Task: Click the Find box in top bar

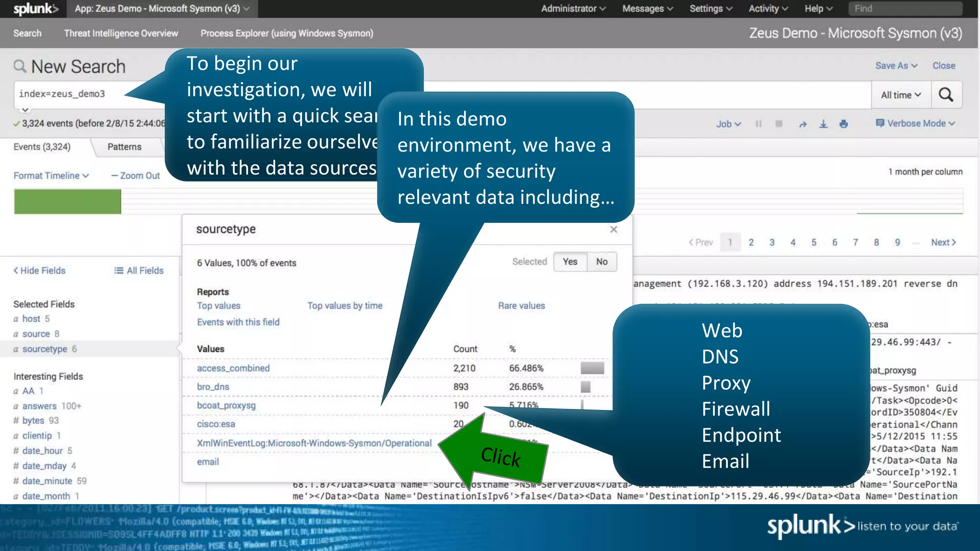Action: click(905, 9)
